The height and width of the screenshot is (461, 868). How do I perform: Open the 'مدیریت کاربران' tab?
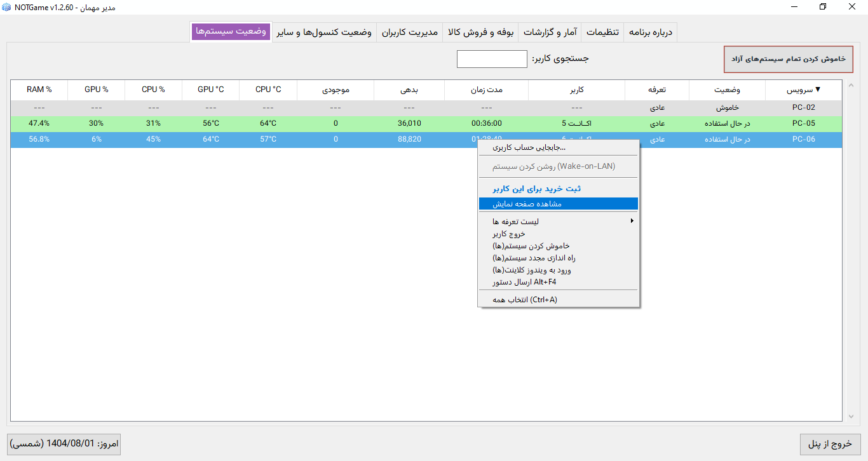click(x=409, y=32)
